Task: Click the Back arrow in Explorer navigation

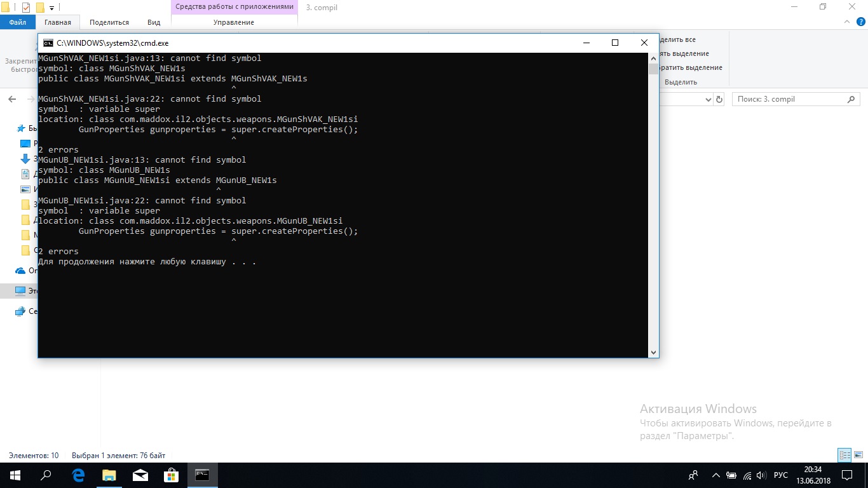Action: [11, 99]
